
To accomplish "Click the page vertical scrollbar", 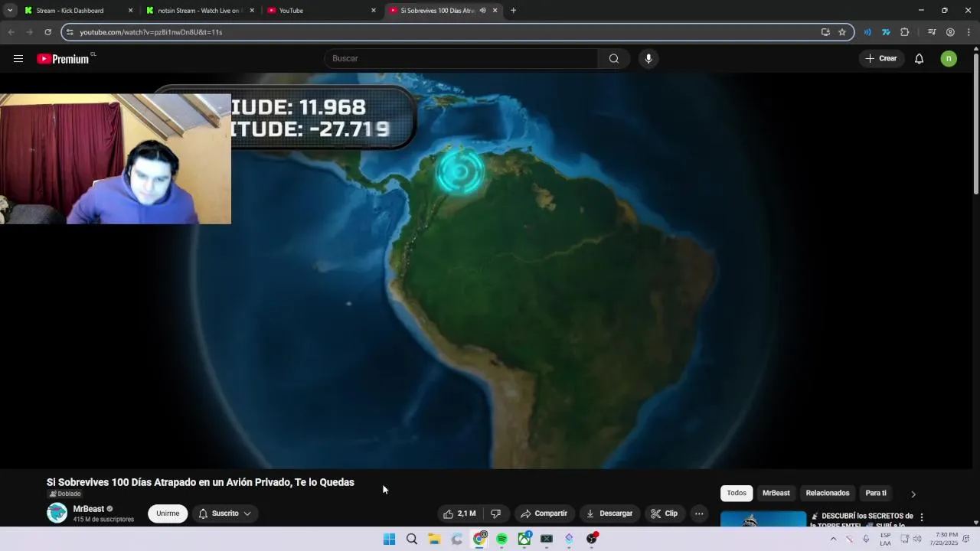I will pyautogui.click(x=975, y=122).
